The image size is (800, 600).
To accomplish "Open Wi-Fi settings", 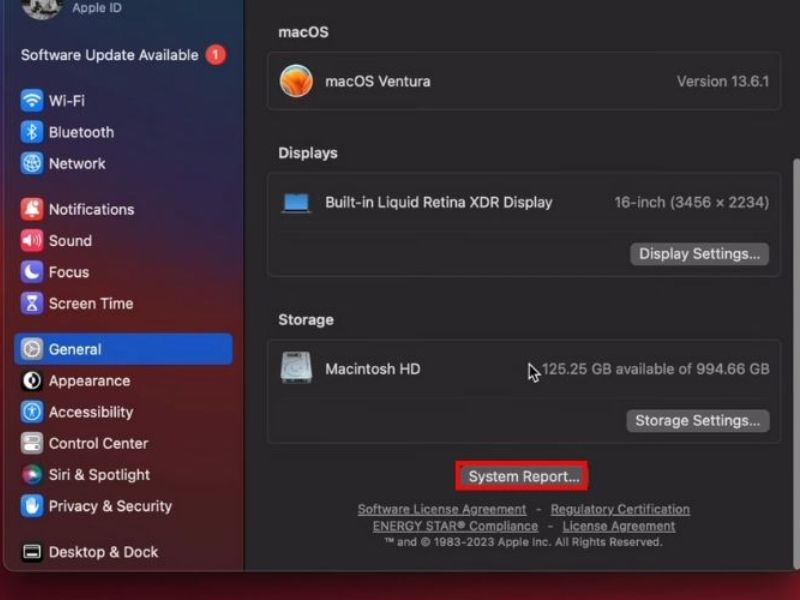I will click(x=123, y=101).
